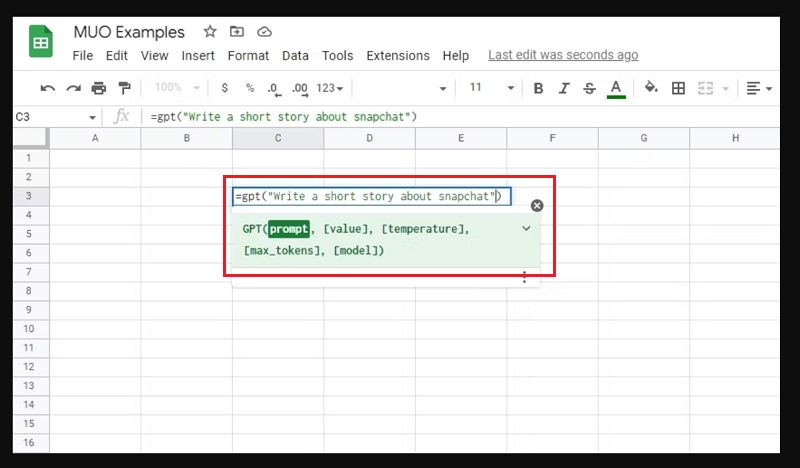Screen dimensions: 800x468
Task: Open the Edit menu
Action: coord(116,56)
